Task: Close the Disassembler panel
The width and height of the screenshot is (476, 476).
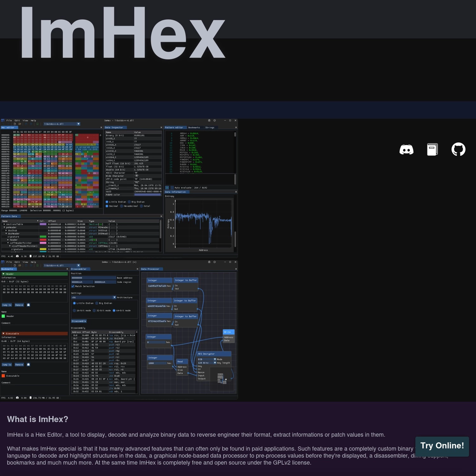Action: (137, 269)
